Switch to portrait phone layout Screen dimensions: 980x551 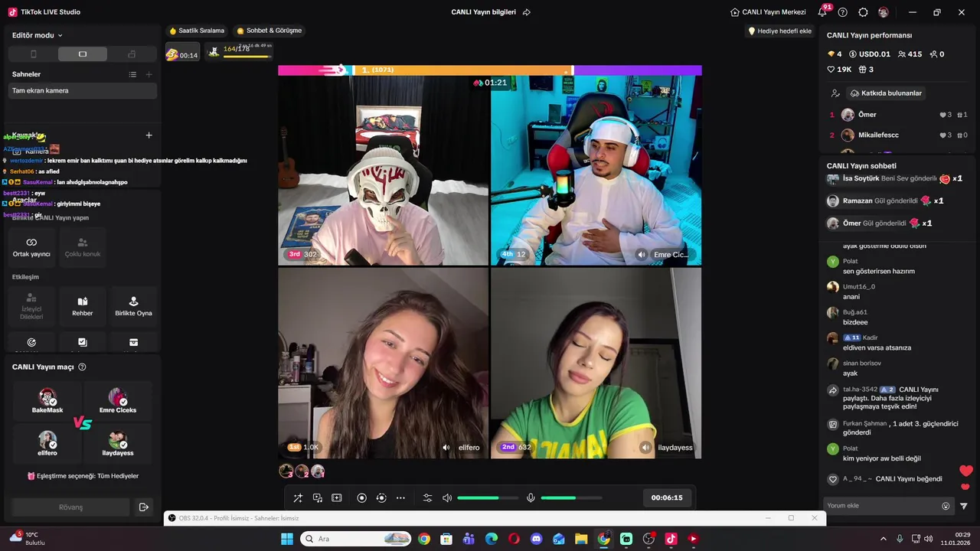33,54
